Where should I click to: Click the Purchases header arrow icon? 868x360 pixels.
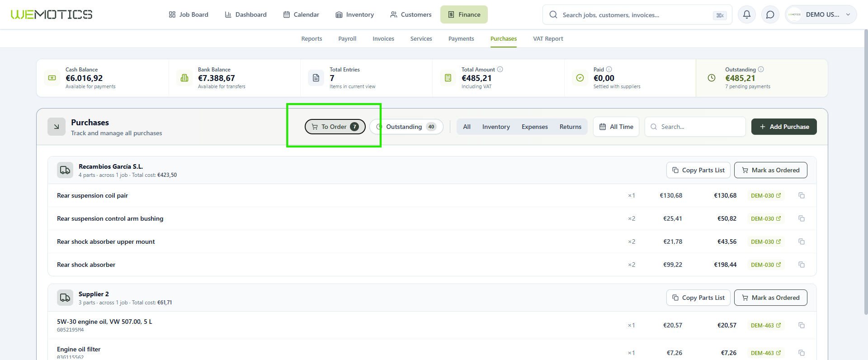(x=57, y=127)
